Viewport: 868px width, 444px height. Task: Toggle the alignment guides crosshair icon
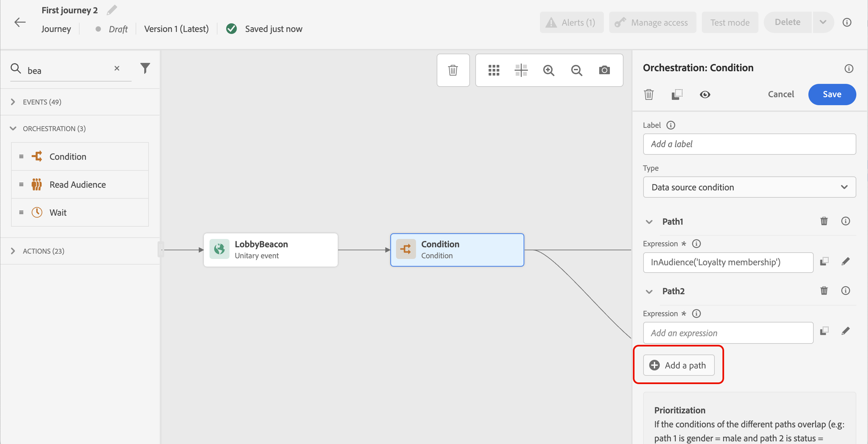(521, 70)
